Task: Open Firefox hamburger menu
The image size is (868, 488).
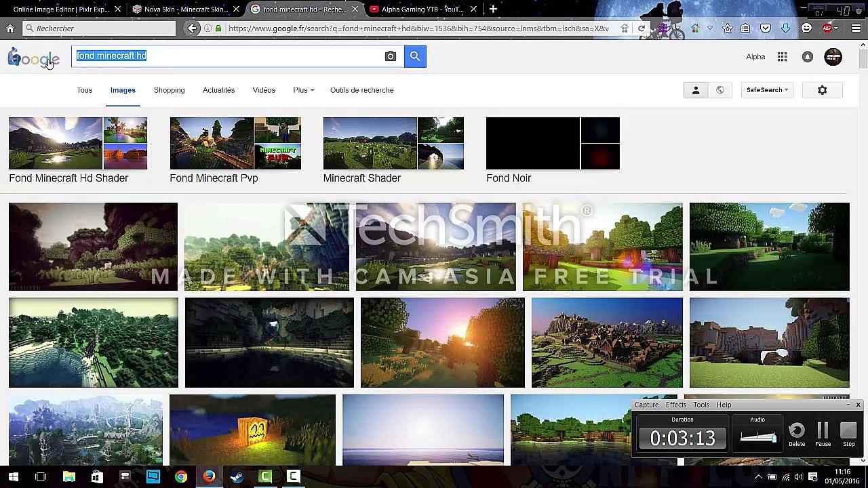Action: tap(856, 28)
